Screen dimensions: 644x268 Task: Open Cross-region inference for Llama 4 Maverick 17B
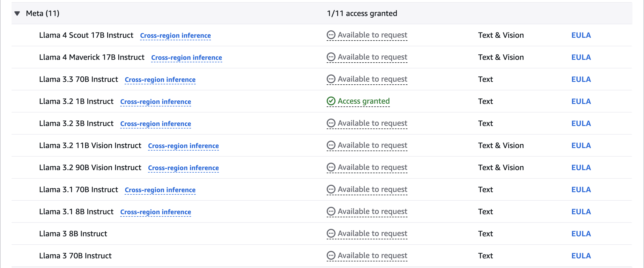point(187,58)
